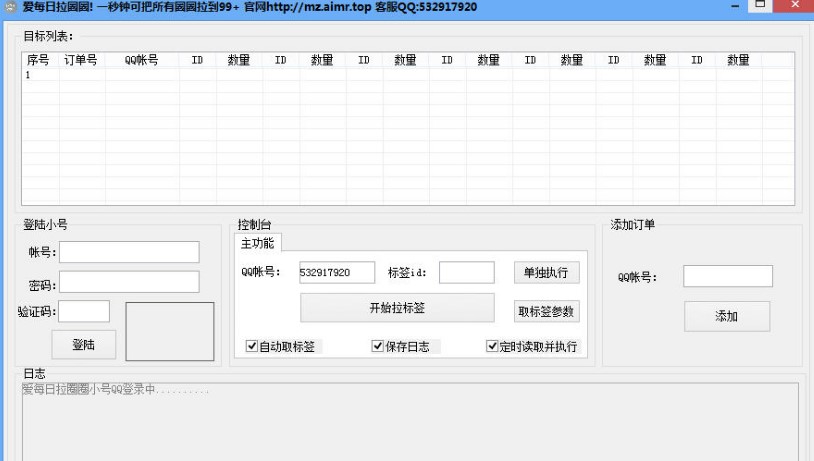Click the 单独执行 button
This screenshot has height=461, width=814.
547,273
